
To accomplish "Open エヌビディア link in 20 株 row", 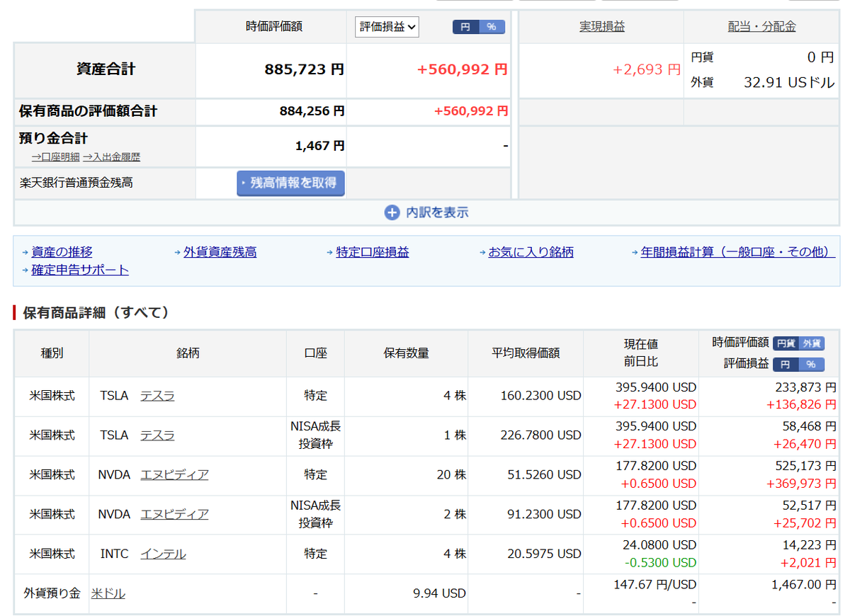I will (174, 474).
